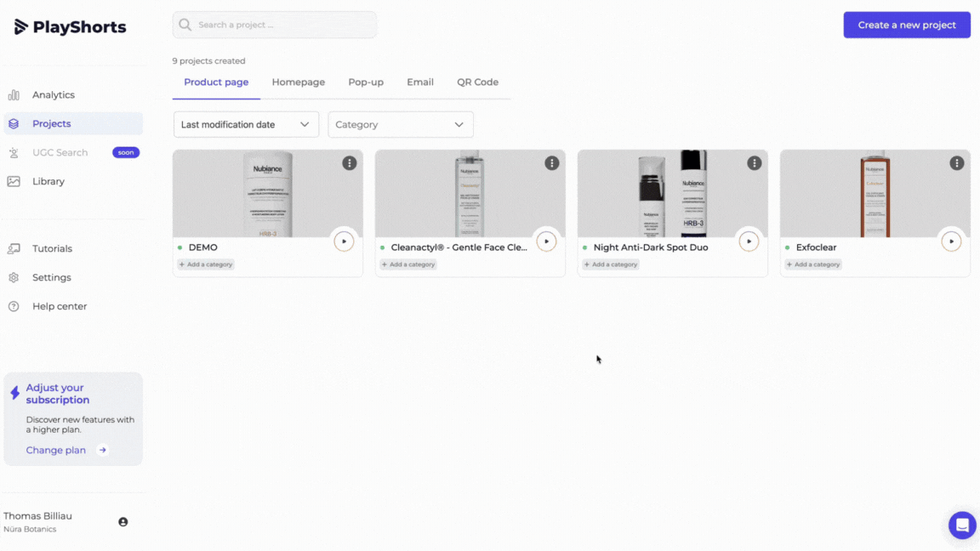Go to Analytics in the sidebar

click(73, 95)
